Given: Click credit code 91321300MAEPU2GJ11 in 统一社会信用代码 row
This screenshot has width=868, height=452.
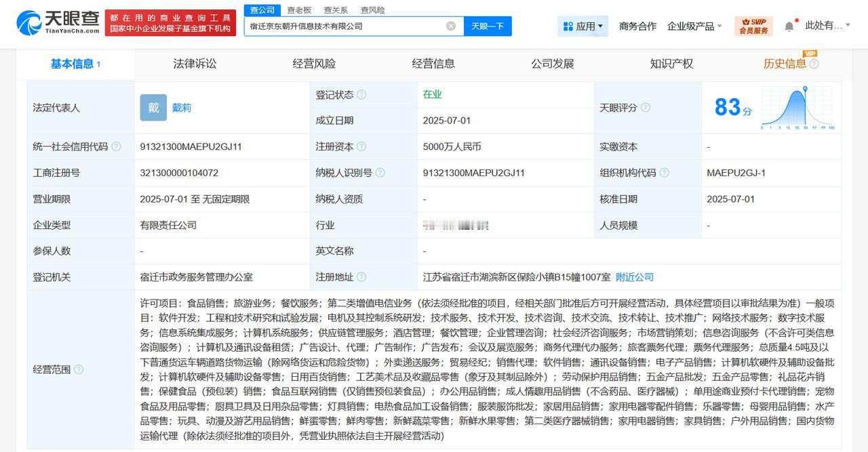Looking at the screenshot, I should 191,146.
